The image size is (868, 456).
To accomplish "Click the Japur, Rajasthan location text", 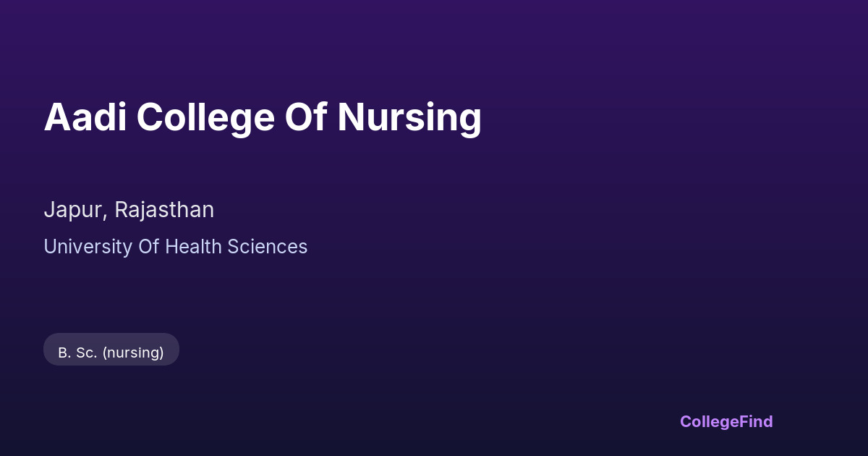I will [129, 210].
